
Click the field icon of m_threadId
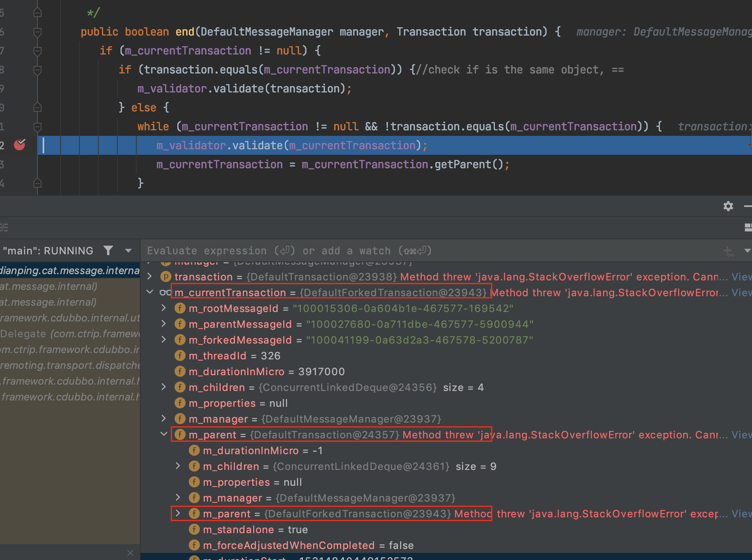click(180, 355)
